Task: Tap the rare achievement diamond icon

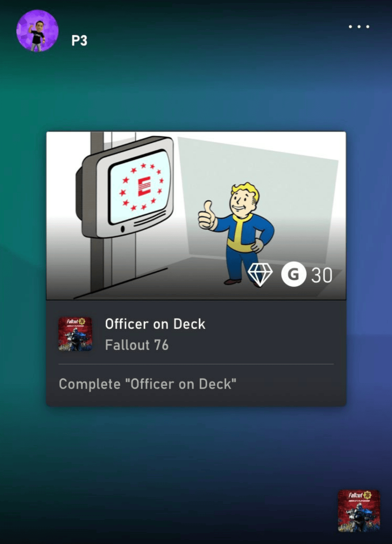Action: coord(260,275)
